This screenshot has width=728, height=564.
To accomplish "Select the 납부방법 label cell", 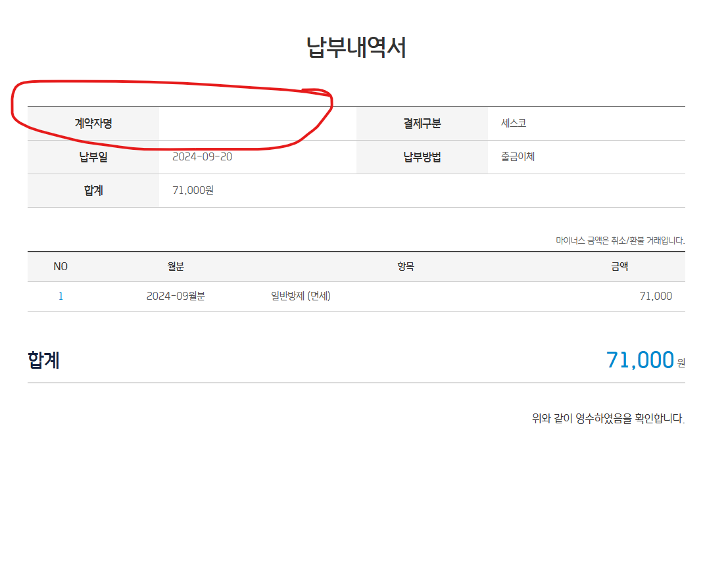I will (x=422, y=157).
